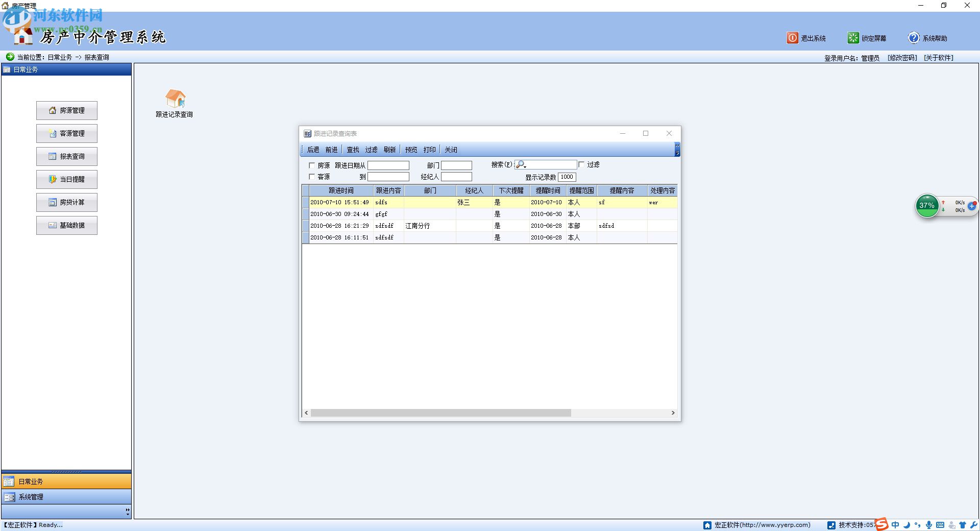Click the 中 language indicator in input toolbar
Viewport: 980px width, 531px height.
(x=895, y=525)
